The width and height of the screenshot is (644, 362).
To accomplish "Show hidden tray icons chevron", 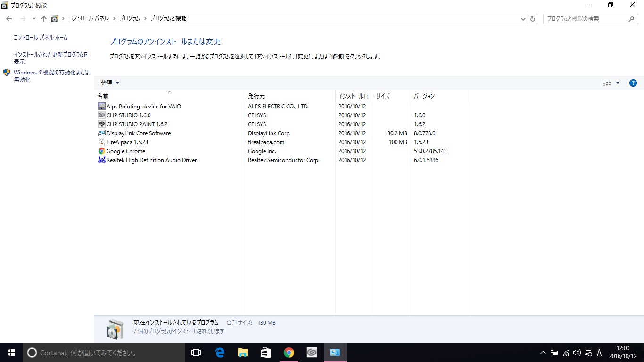I will (x=543, y=353).
